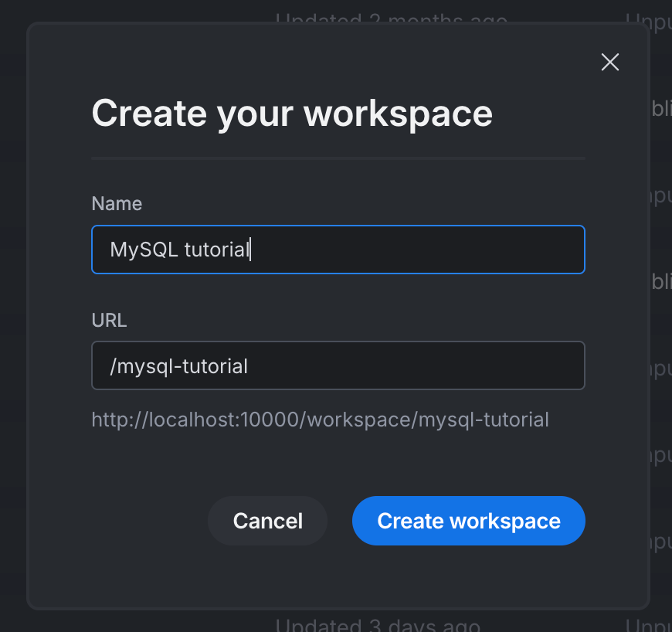Click the Create your workspace heading
Screen dimensions: 672x632
[292, 114]
